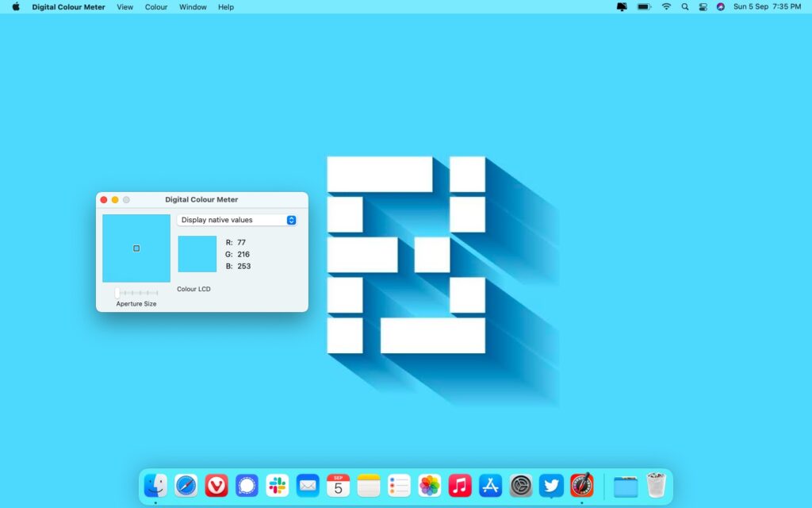Click the Aperture Size slider handle
This screenshot has width=812, height=508.
click(x=118, y=293)
